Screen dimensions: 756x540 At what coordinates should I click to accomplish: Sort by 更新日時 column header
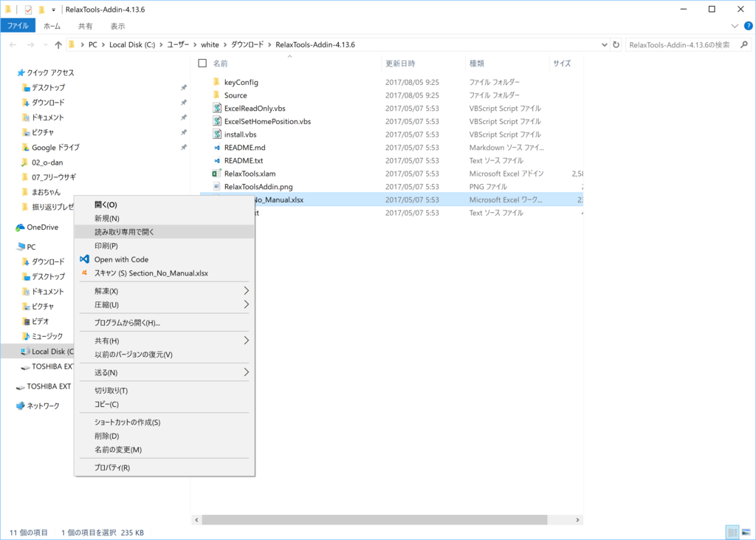pos(400,64)
